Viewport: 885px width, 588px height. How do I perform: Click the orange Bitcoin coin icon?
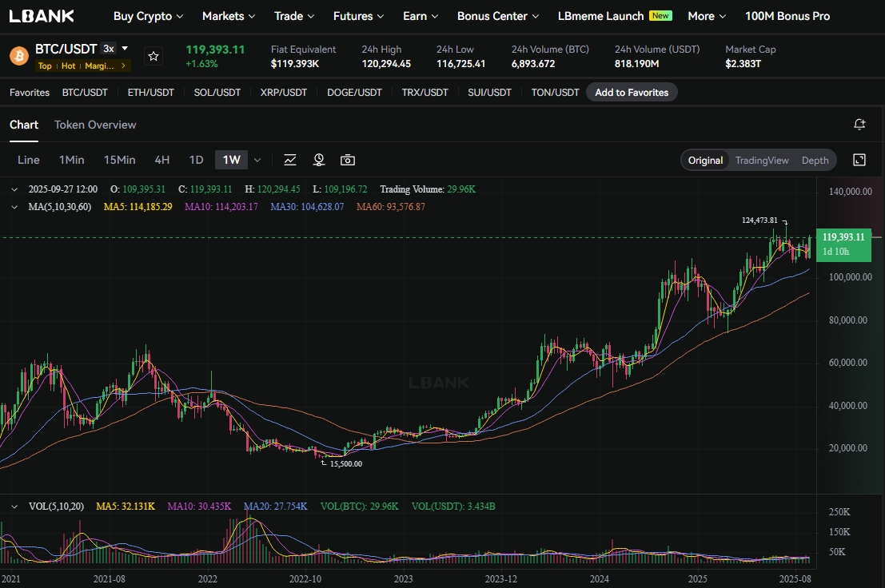point(18,55)
